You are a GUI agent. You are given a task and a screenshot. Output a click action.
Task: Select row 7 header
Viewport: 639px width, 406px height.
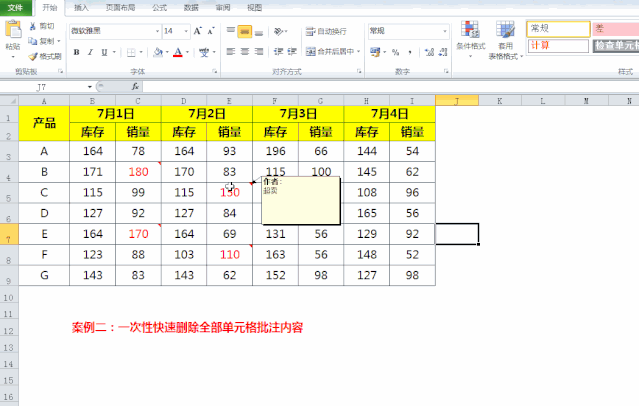[9, 234]
